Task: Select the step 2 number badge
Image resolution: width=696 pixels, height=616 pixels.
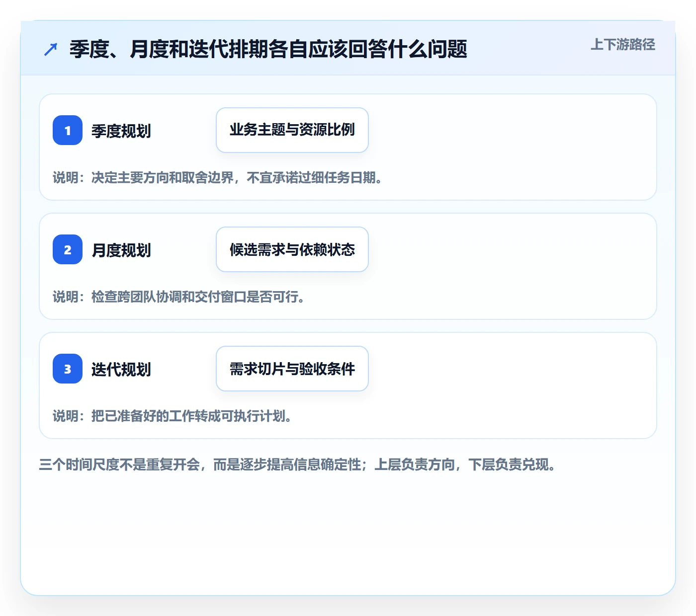Action: 68,249
